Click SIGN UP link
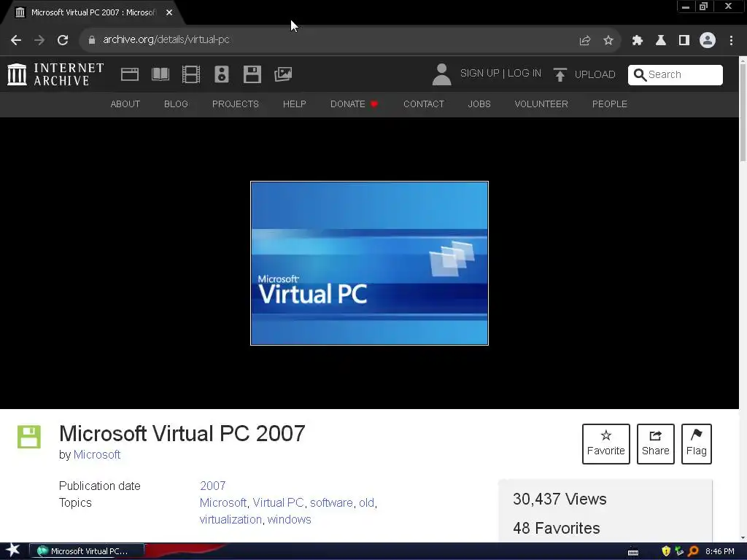This screenshot has height=560, width=747. click(x=480, y=74)
